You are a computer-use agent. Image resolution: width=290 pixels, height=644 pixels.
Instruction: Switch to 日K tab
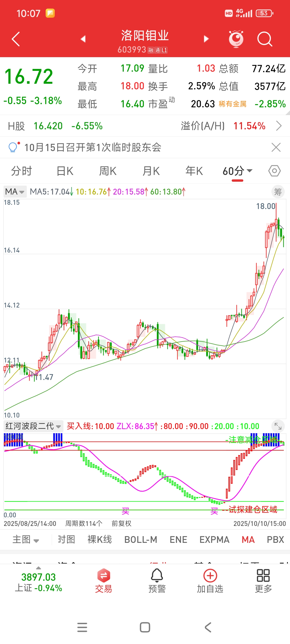coord(65,171)
